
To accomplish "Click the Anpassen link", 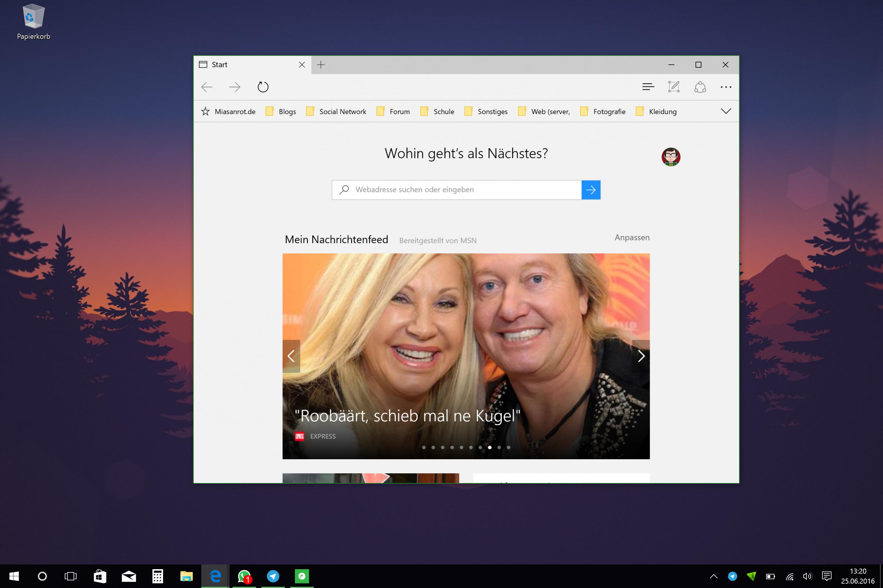I will 632,237.
